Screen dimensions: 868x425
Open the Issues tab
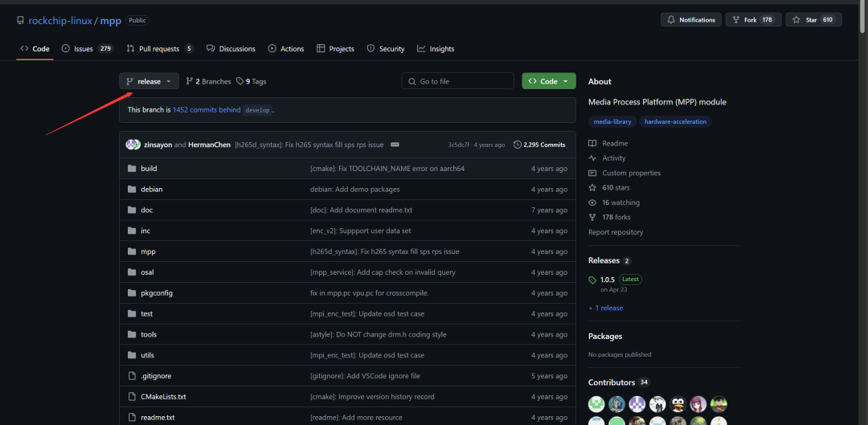(x=87, y=49)
